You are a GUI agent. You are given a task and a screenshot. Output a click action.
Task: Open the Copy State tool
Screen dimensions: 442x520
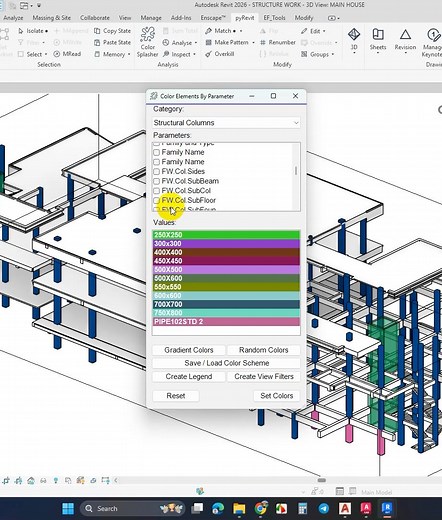click(112, 31)
